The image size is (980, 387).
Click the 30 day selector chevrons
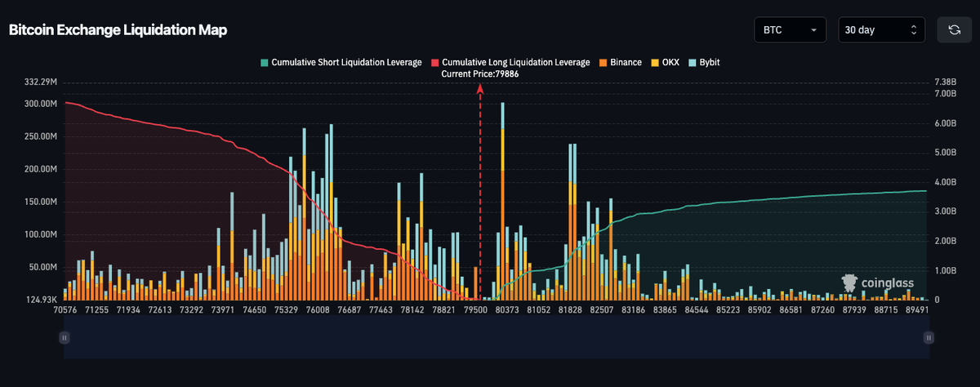pos(913,30)
